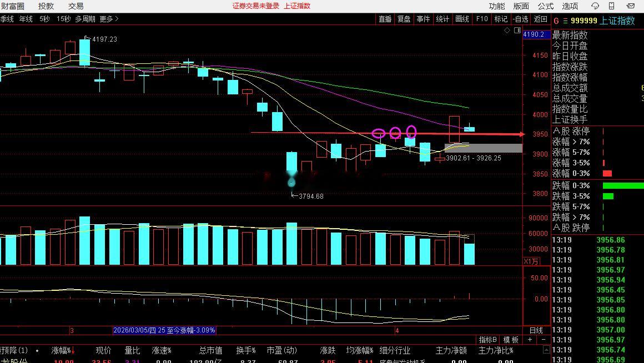644x363 pixels.
Task: Open the mail messages icon
Action: click(631, 6)
